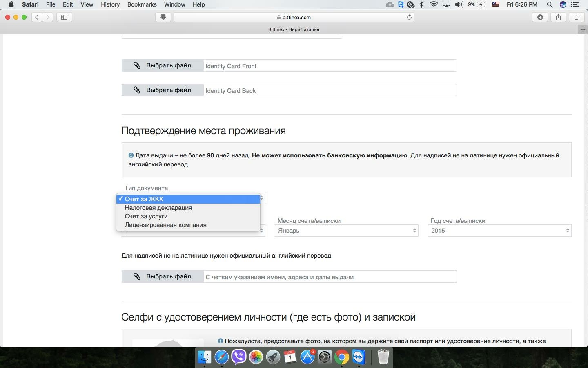588x368 pixels.
Task: Open the File menu
Action: coord(51,4)
